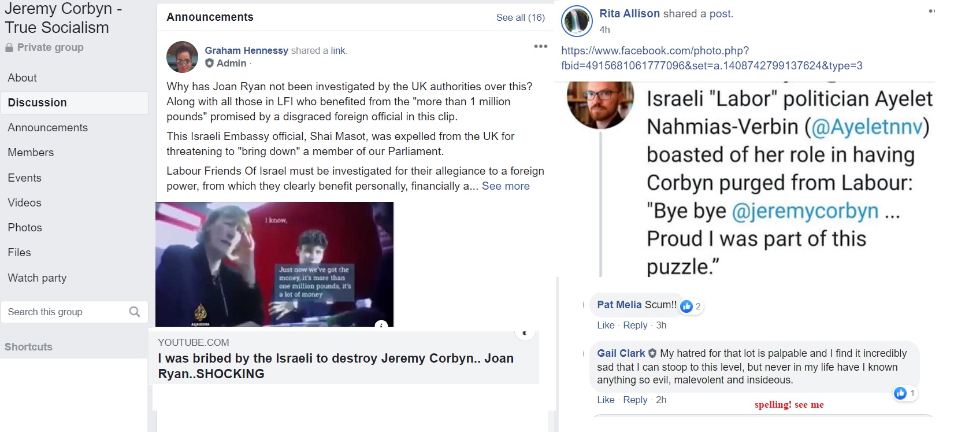Open the Joan Ryan YouTube video thumbnail
Screen dimensions: 980x432
point(274,264)
